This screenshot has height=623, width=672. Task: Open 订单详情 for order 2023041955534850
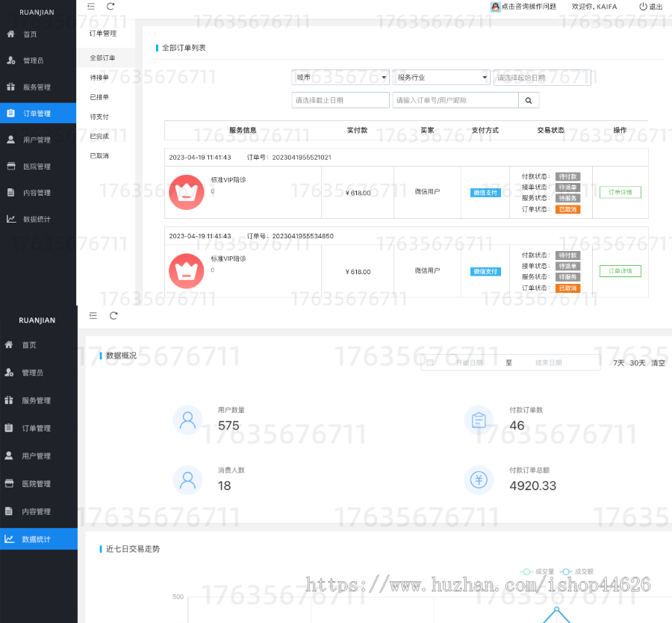pyautogui.click(x=620, y=271)
